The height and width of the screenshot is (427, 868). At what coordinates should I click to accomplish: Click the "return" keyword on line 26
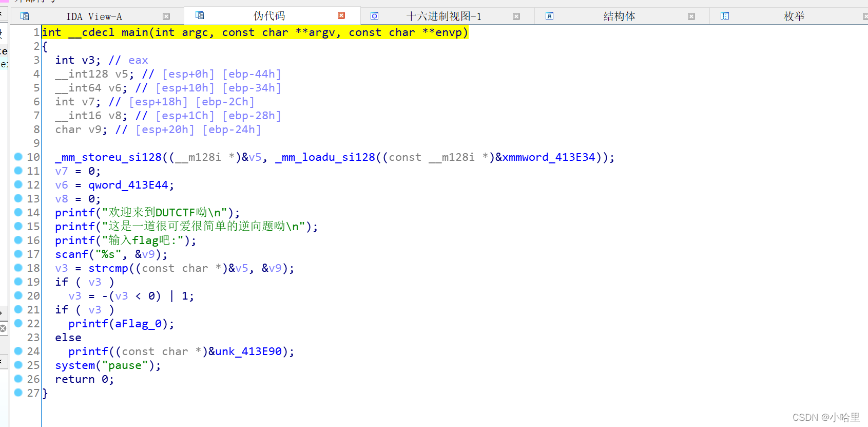pyautogui.click(x=75, y=379)
